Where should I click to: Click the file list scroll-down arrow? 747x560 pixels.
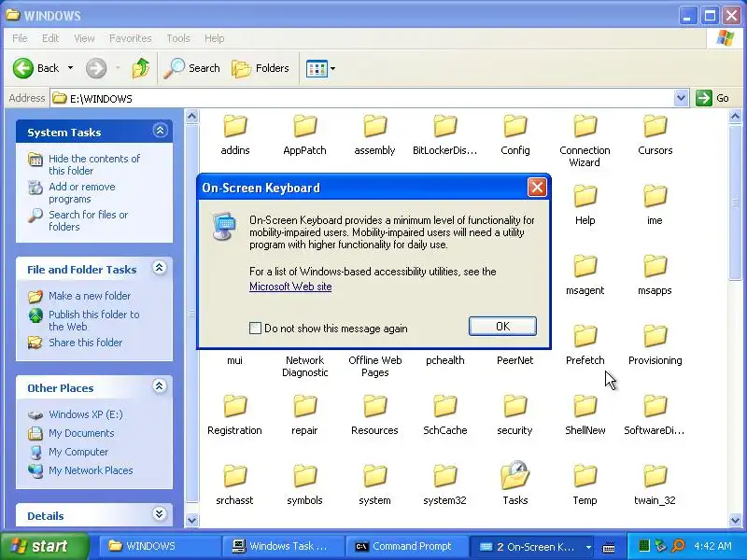tap(735, 520)
